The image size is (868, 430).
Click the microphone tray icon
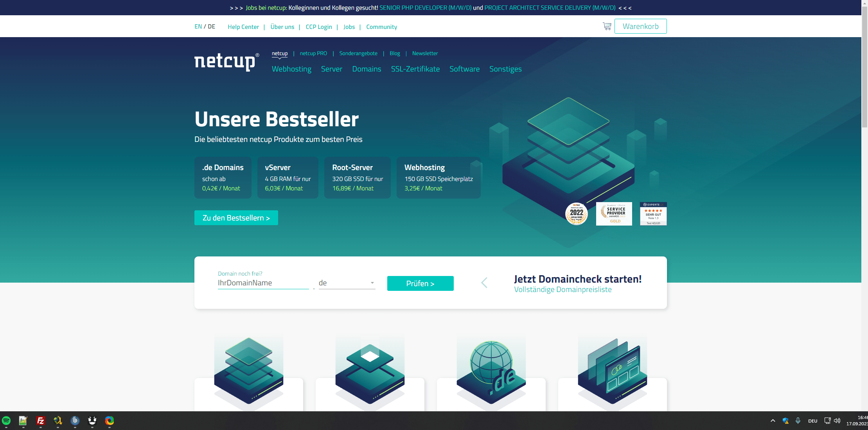[x=798, y=421]
